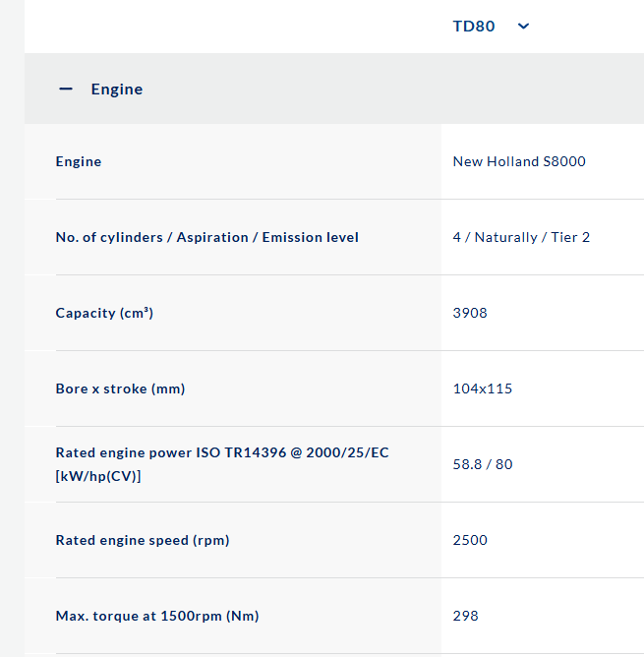Image resolution: width=644 pixels, height=657 pixels.
Task: Select the Max. torque at 1500rpm label
Action: click(157, 616)
